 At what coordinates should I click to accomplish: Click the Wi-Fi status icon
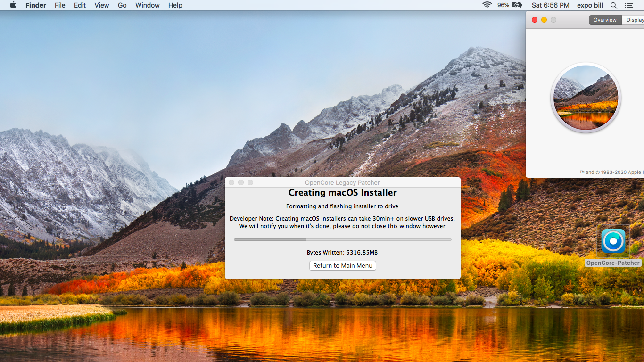click(x=487, y=5)
